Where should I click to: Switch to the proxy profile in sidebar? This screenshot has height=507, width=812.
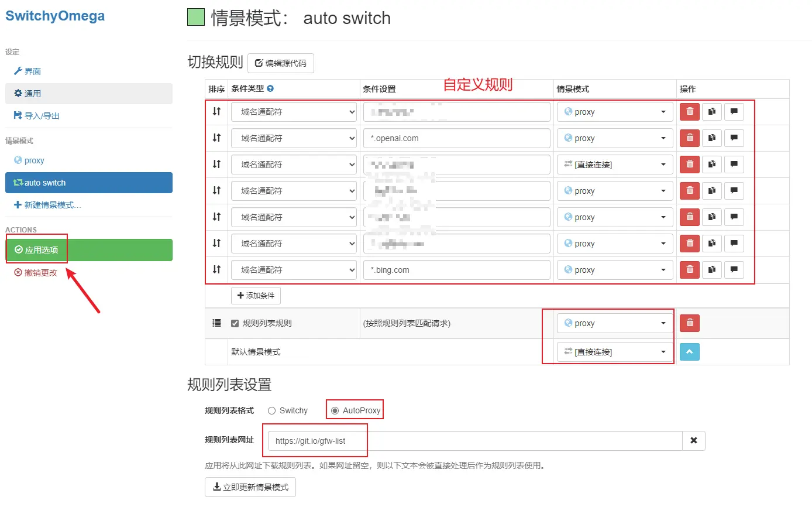(x=34, y=160)
